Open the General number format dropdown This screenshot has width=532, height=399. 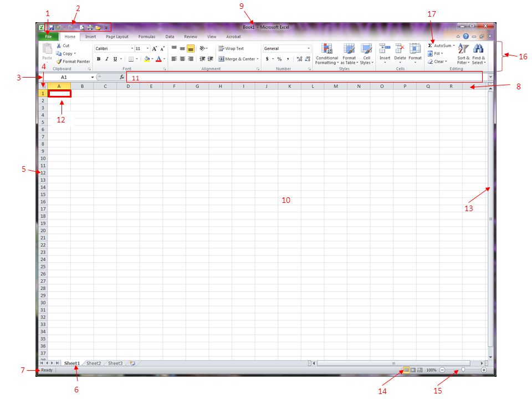tap(309, 49)
